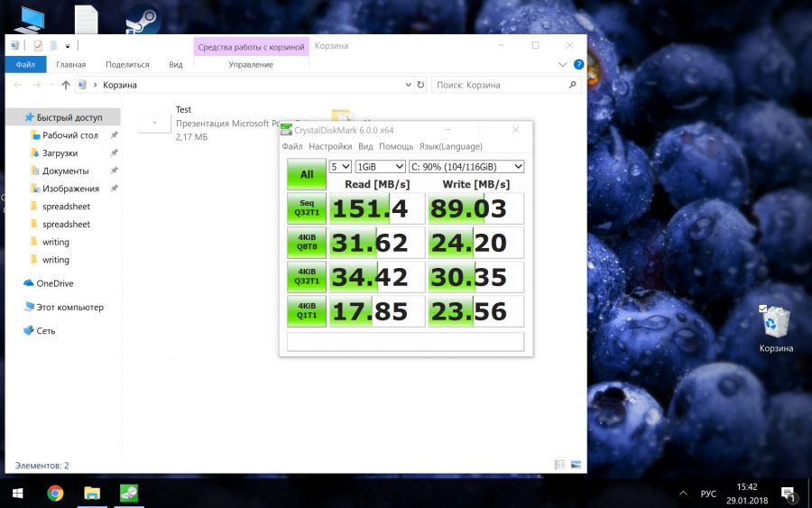Expand the Explorer ribbon chevron

point(563,65)
